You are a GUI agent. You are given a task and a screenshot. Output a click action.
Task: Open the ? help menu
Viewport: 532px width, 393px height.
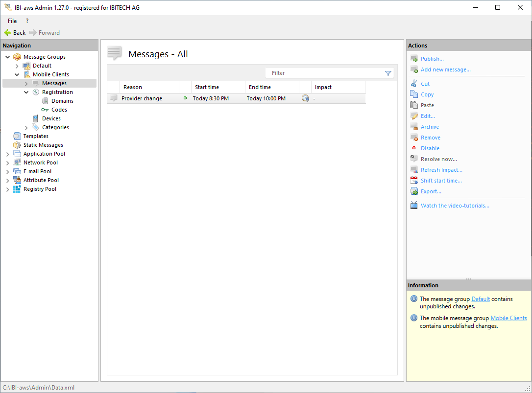point(27,21)
